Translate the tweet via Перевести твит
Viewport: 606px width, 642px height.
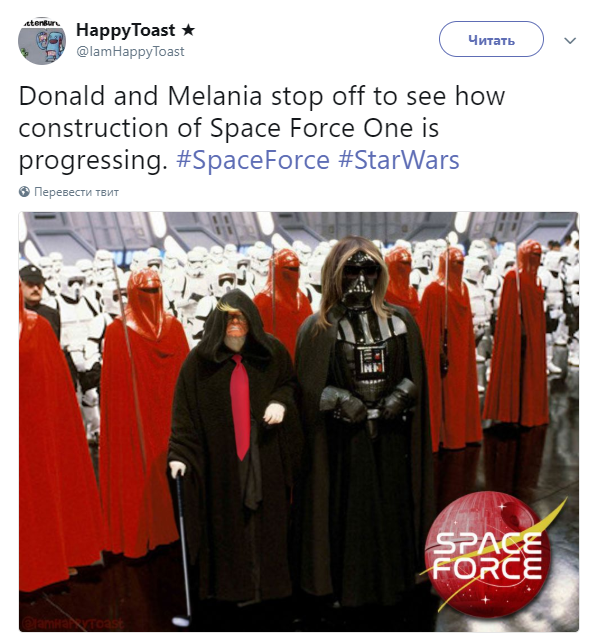pyautogui.click(x=77, y=192)
